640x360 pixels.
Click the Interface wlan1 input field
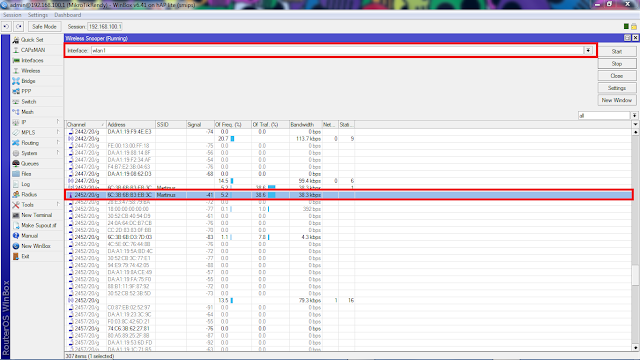(x=337, y=51)
